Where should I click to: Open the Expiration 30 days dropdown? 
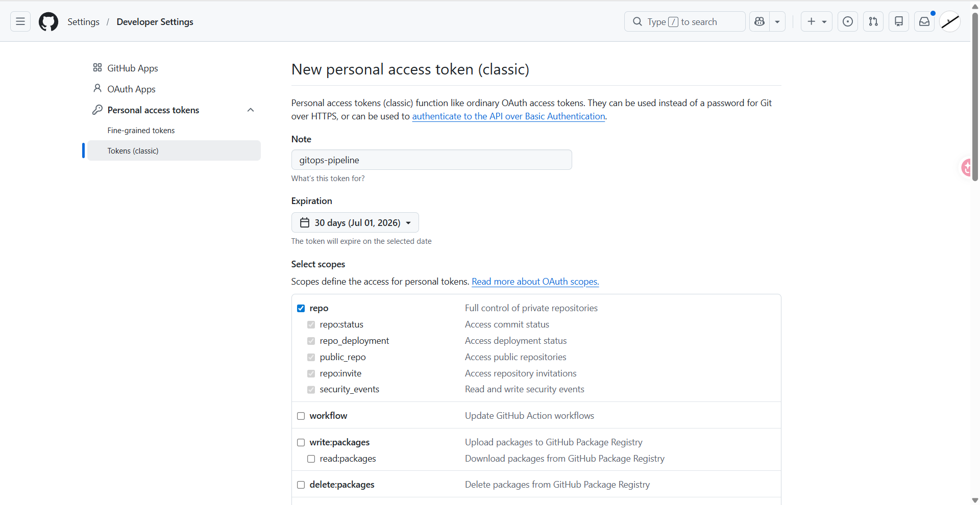coord(355,222)
